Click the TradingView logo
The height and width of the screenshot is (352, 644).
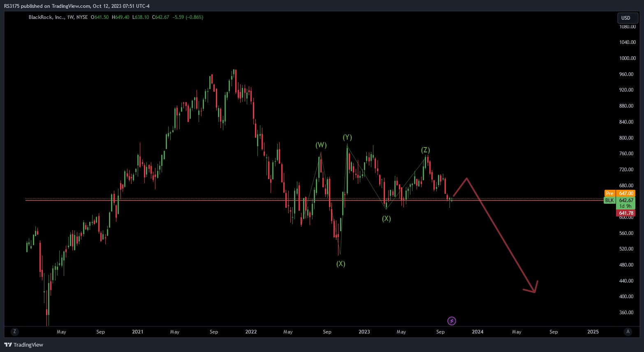click(24, 345)
